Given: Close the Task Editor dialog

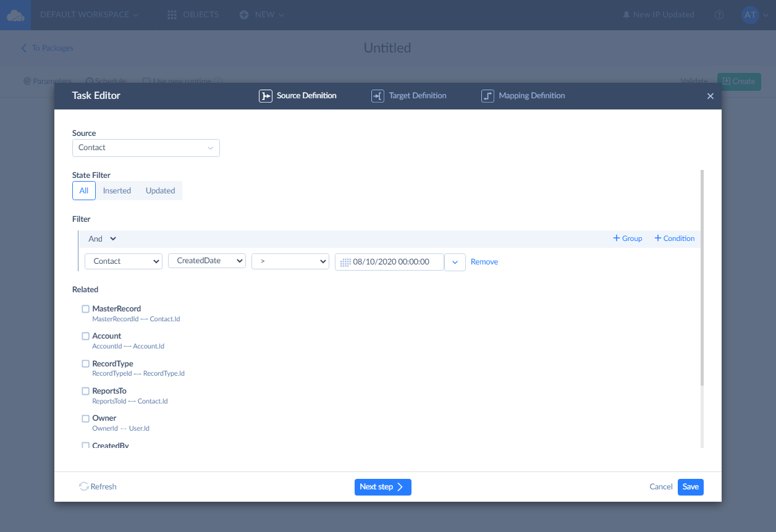Looking at the screenshot, I should click(710, 96).
